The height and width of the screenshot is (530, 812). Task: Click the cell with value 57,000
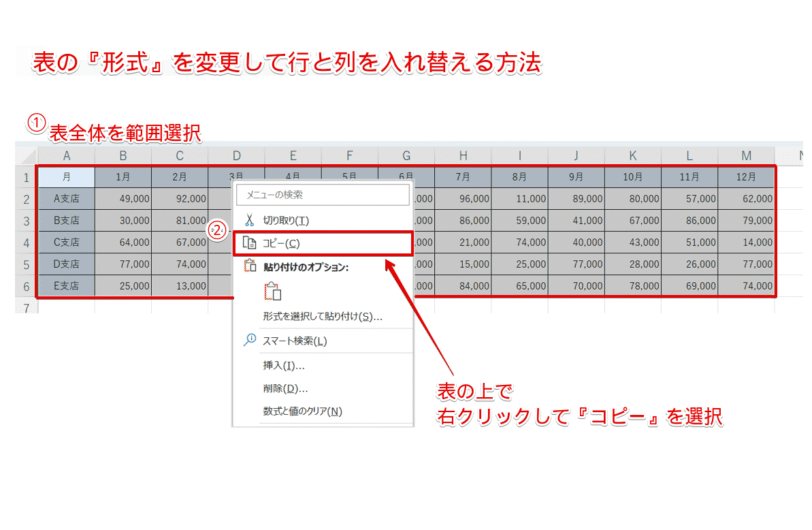(690, 198)
